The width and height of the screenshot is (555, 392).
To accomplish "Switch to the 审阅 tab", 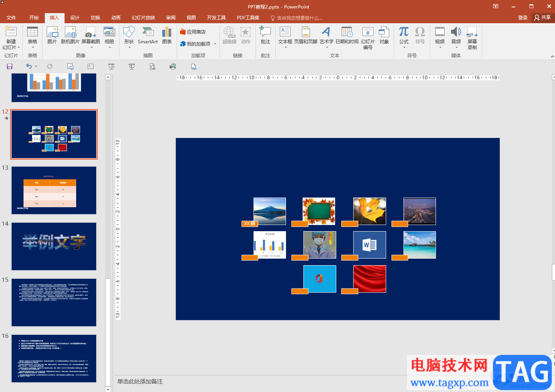I will coord(171,18).
